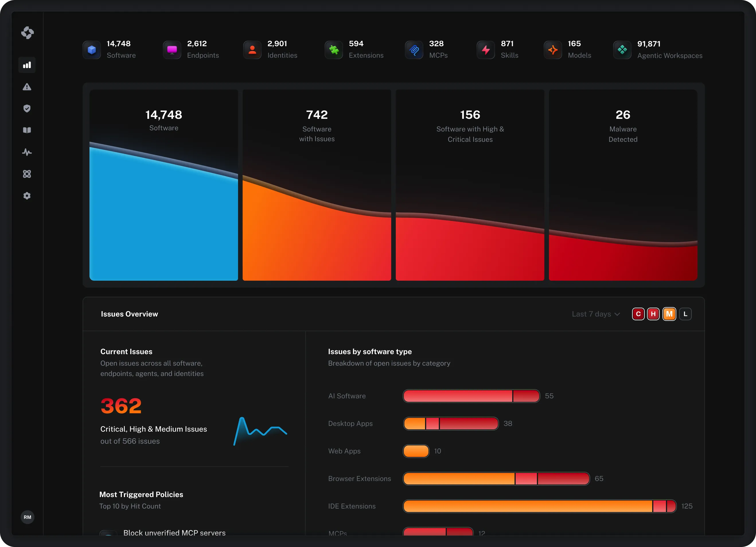Viewport: 756px width, 547px height.
Task: Click the blue cube Software icon
Action: pos(92,50)
